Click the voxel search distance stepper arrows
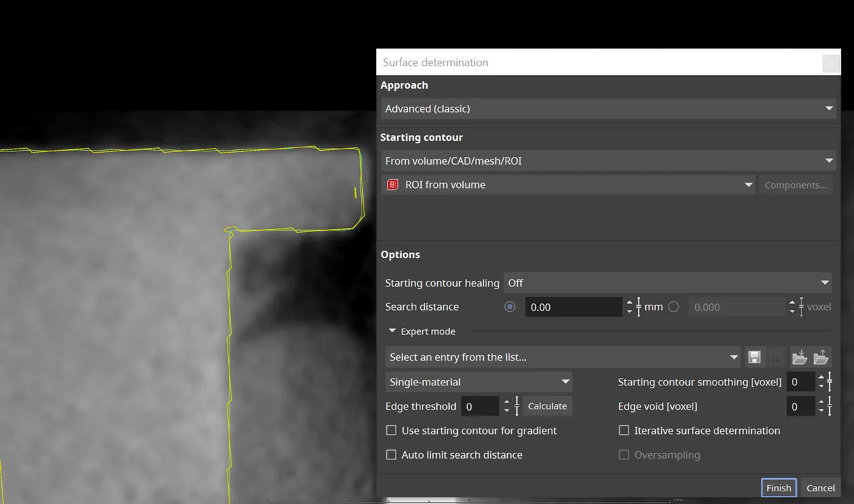The image size is (854, 504). pyautogui.click(x=792, y=307)
